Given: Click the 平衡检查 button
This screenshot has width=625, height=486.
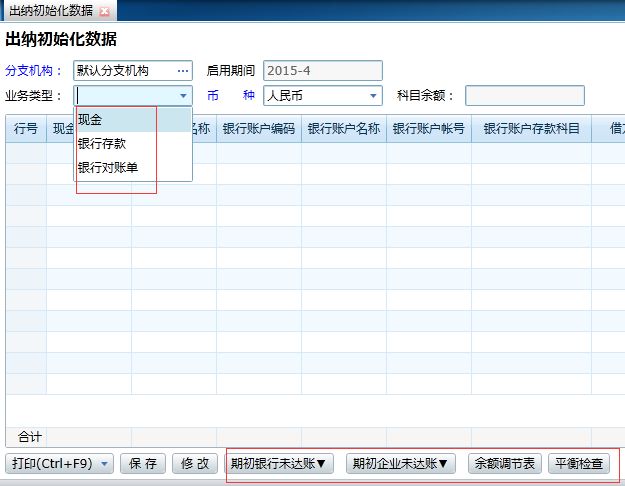Looking at the screenshot, I should (579, 464).
